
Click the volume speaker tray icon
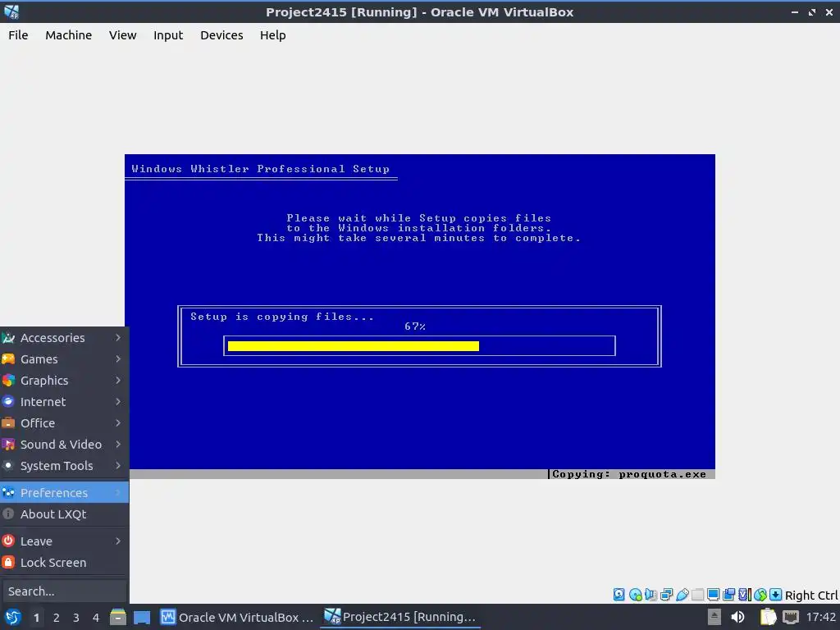(737, 617)
